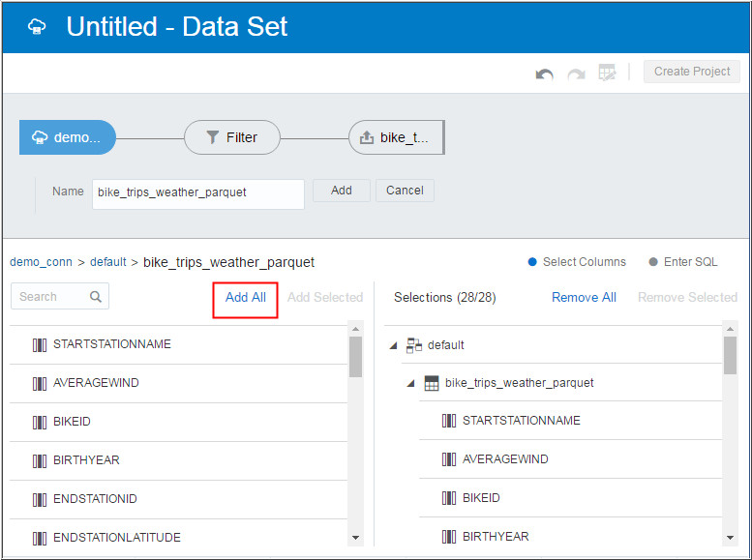The width and height of the screenshot is (752, 560).
Task: Click the redo arrow icon
Action: (576, 73)
